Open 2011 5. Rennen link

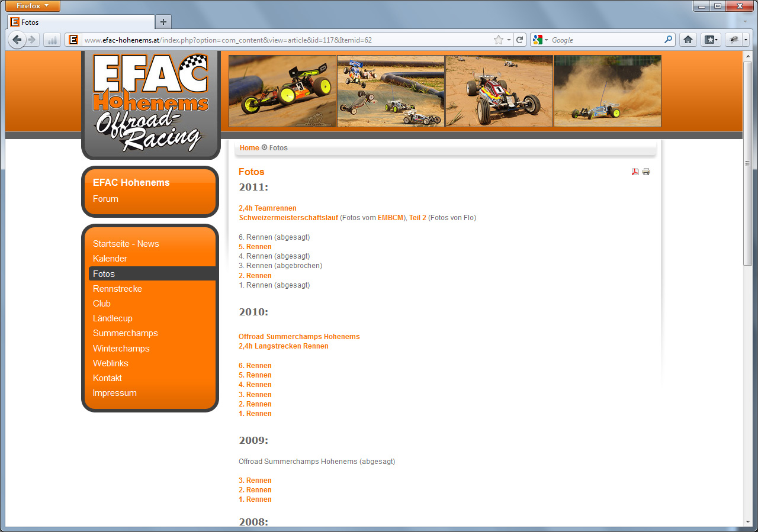pos(255,247)
